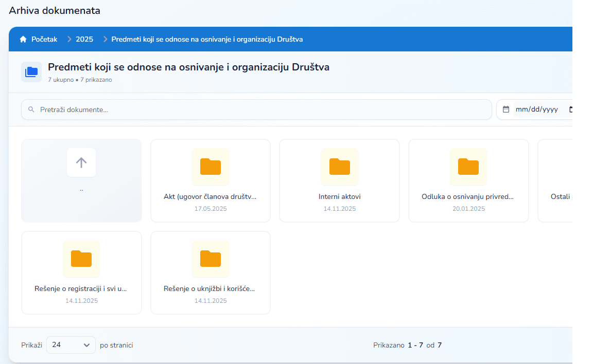This screenshot has width=593, height=364.
Task: Open the Interni aktovi folder
Action: 339,180
